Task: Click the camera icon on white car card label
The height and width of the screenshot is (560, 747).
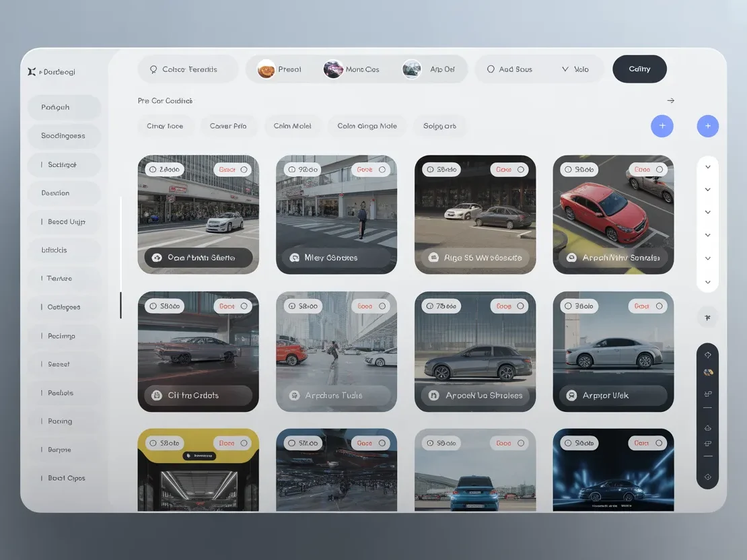Action: 157,258
